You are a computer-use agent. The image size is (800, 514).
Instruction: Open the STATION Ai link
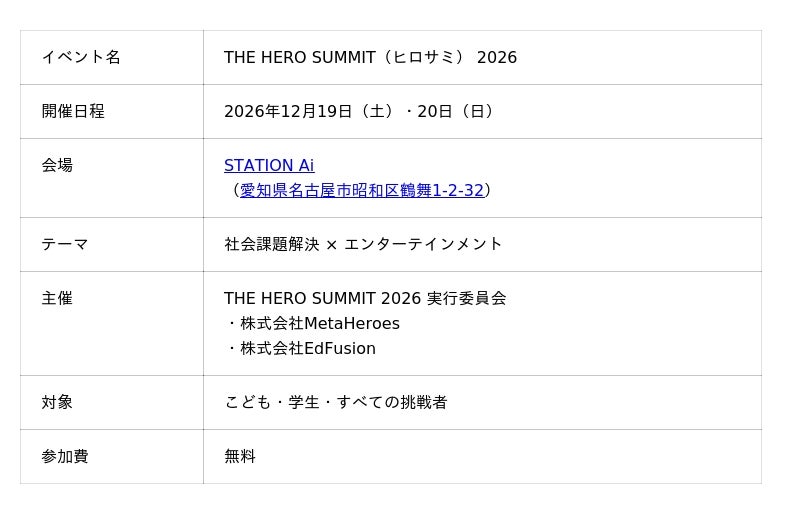[268, 166]
